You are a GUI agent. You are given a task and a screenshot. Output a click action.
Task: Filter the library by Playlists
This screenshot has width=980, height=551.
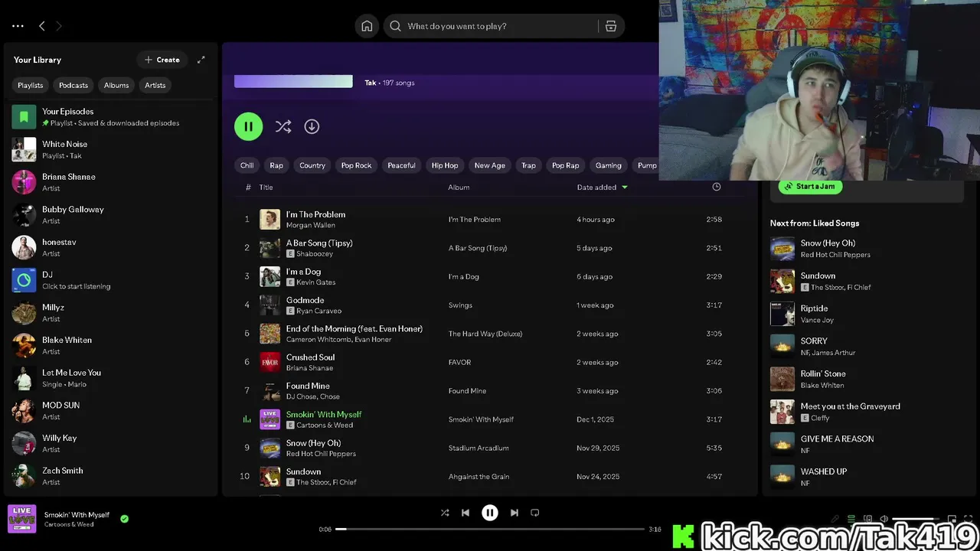tap(31, 85)
